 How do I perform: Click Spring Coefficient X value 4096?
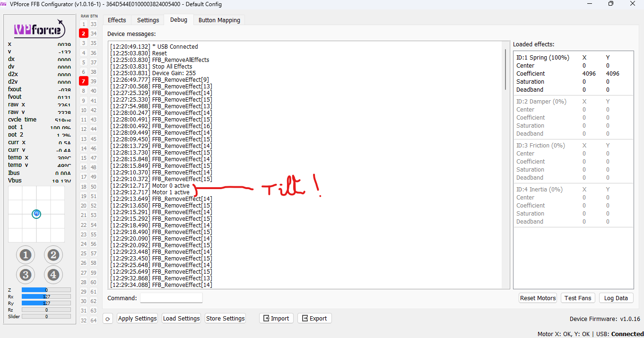click(589, 73)
